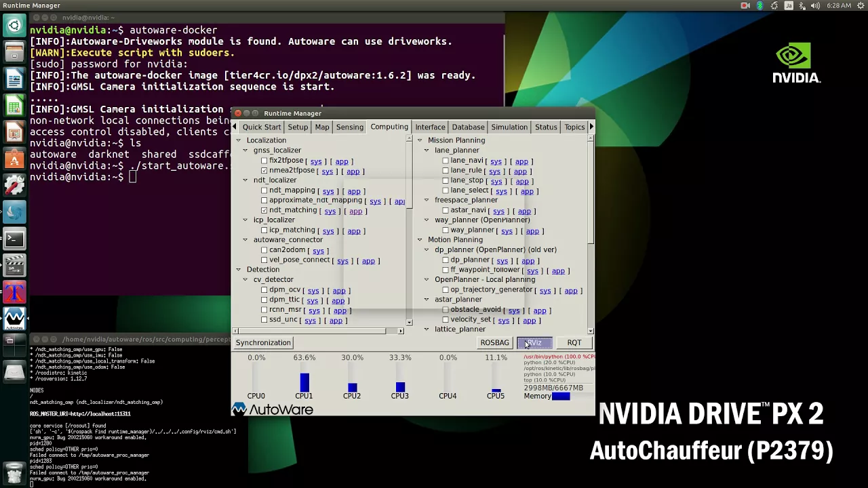Collapse the icp_localizer group
The height and width of the screenshot is (488, 868).
click(245, 220)
